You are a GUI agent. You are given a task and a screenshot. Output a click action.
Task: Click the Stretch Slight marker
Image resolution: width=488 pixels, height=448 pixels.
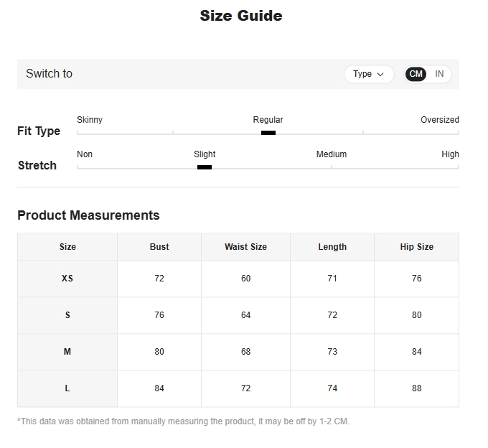(x=205, y=167)
